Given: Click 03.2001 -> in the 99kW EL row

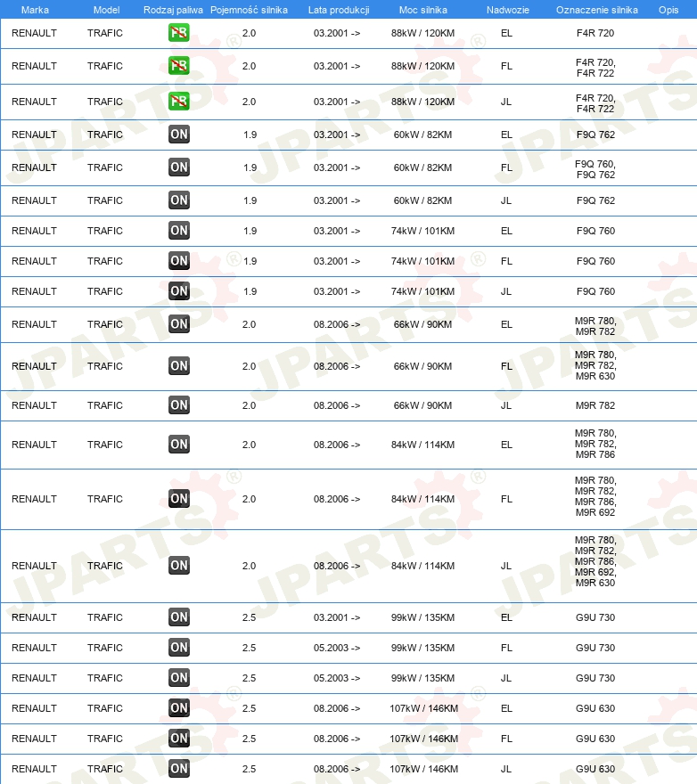Looking at the screenshot, I should (x=337, y=617).
